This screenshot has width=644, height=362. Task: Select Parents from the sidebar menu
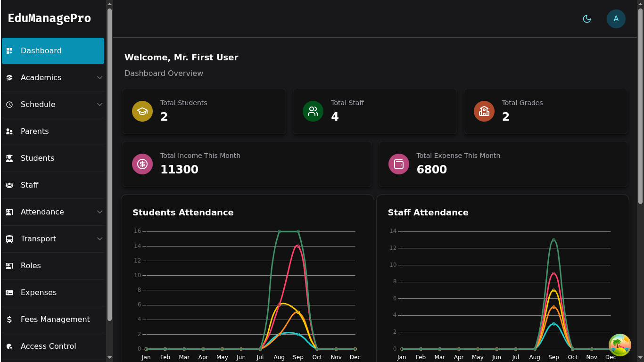coord(35,131)
